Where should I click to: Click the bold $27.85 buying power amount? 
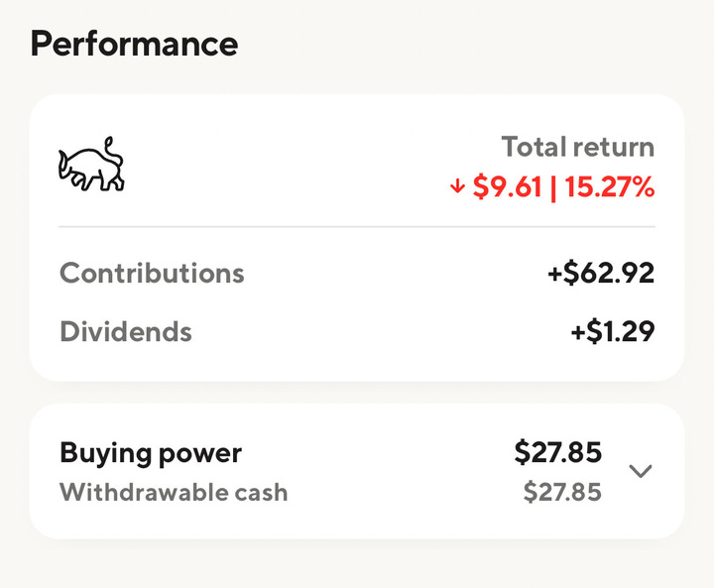coord(557,453)
